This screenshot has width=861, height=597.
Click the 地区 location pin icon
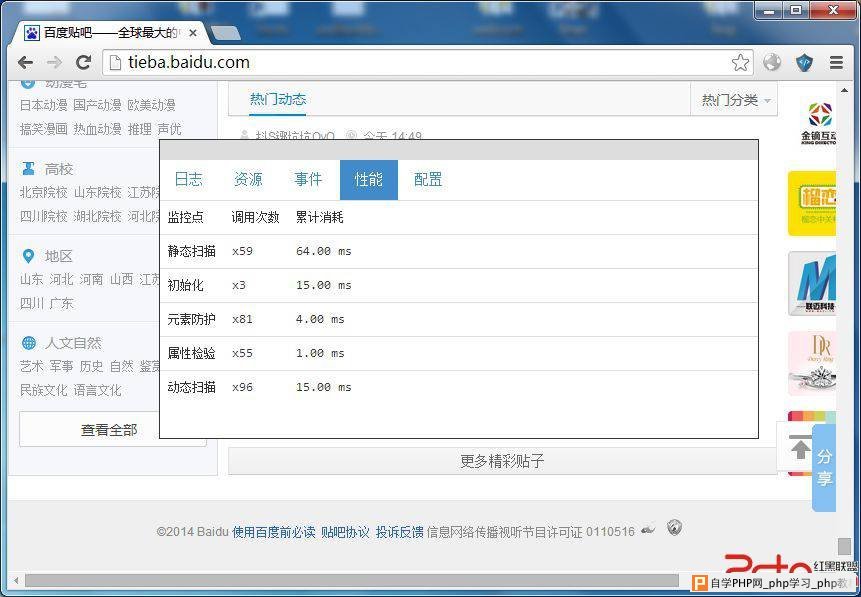28,256
